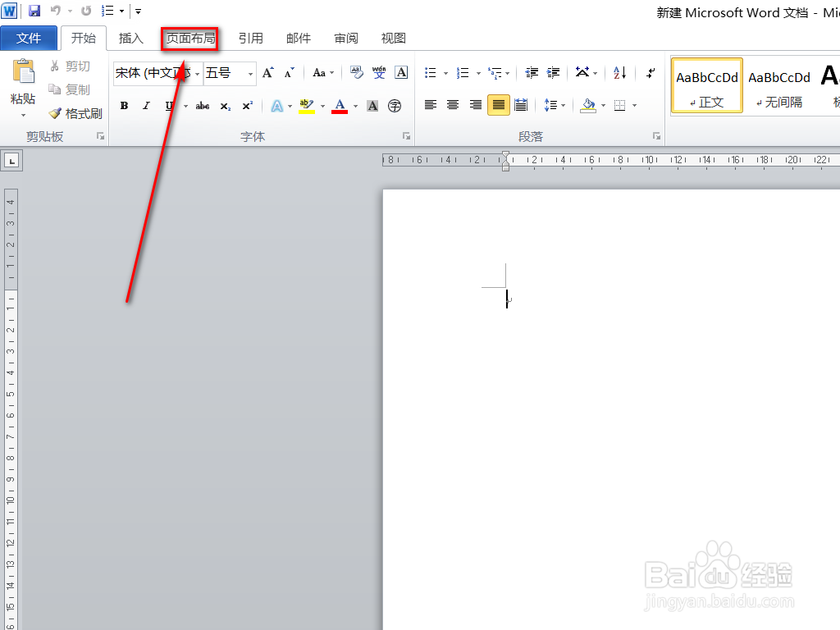Screen dimensions: 840x630
Task: Toggle Character Shading (gray A)
Action: (x=372, y=106)
